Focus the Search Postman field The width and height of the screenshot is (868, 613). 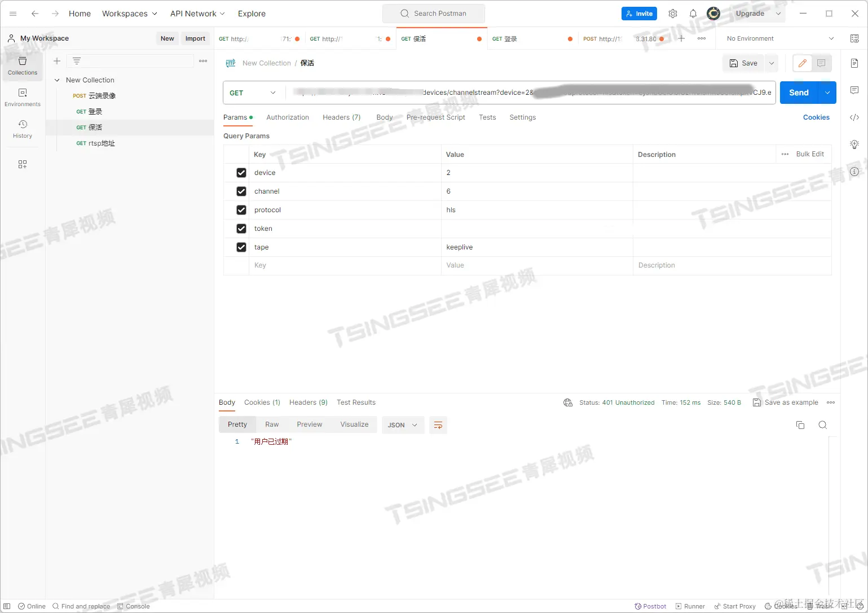[x=433, y=14]
